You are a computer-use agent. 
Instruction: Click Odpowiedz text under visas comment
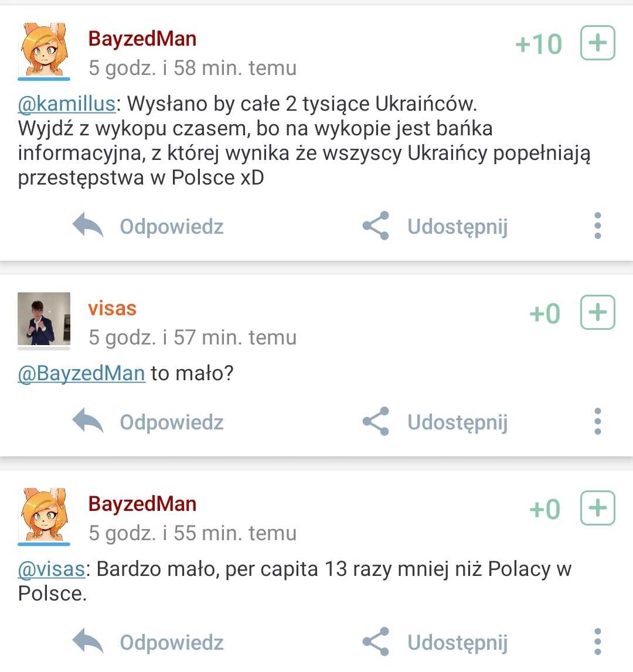coord(172,422)
